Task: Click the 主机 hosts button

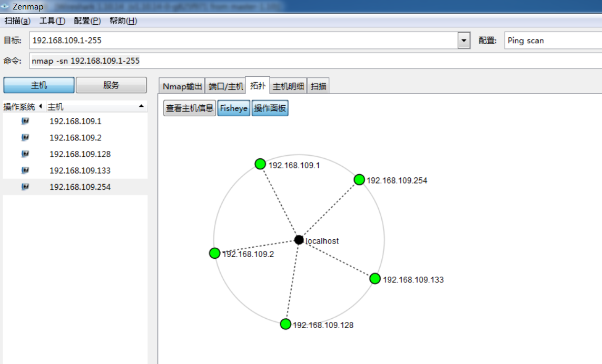Action: click(x=39, y=85)
